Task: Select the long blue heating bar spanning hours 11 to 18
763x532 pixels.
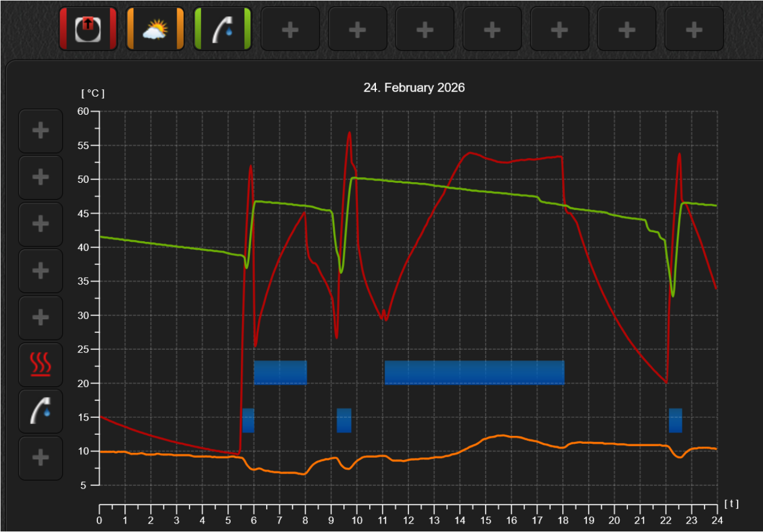Action: click(474, 372)
